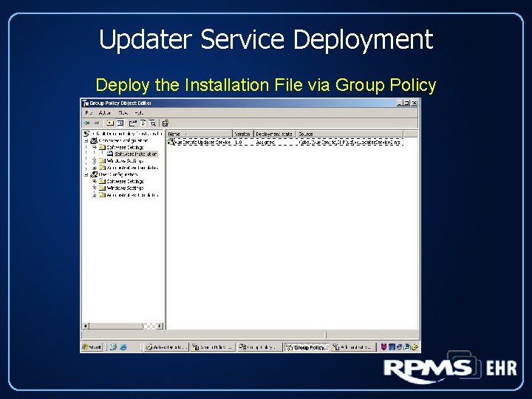Screen dimensions: 532x399
Task: Maximize the Group Policy Object Editor window
Action: [x=406, y=103]
